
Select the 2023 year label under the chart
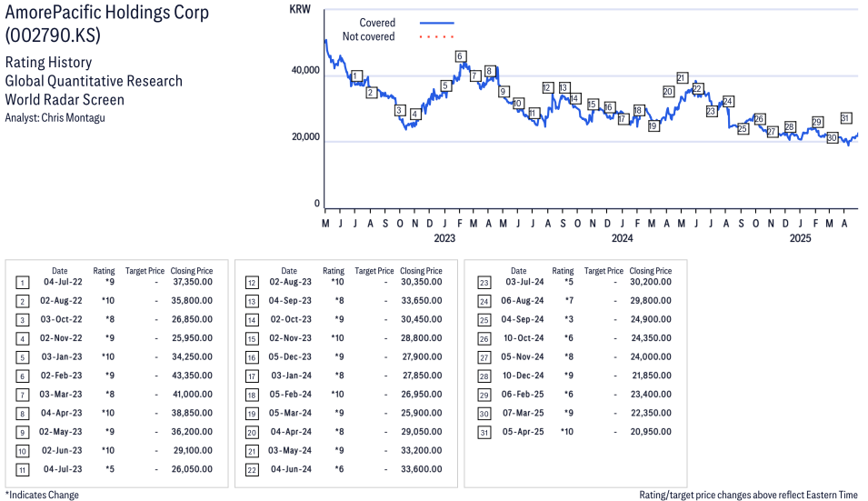(444, 238)
